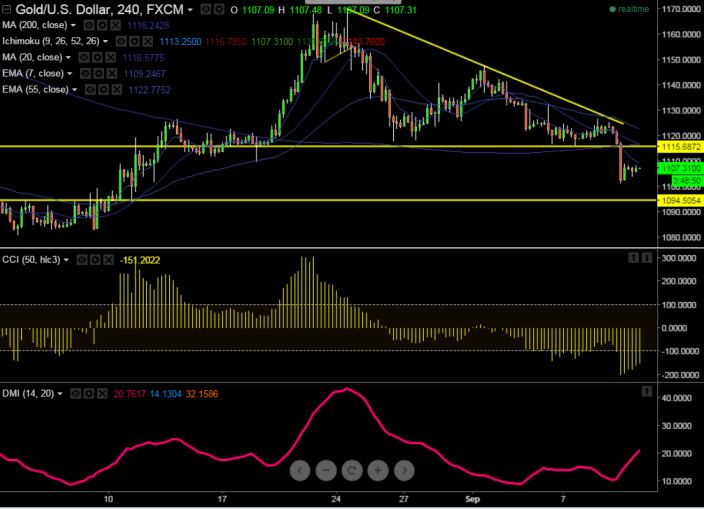Viewport: 704px width, 509px height.
Task: Reset chart view with the circular arrow button
Action: tap(352, 470)
